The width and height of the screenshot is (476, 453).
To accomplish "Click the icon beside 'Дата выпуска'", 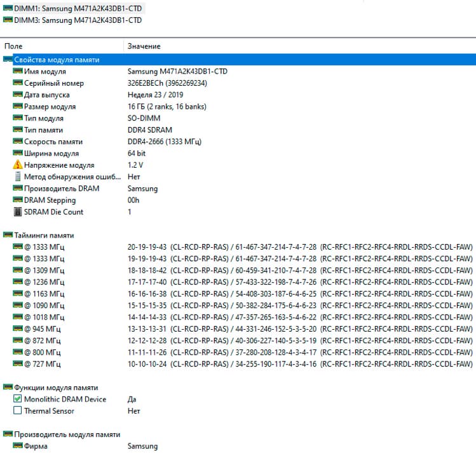I will pos(18,94).
